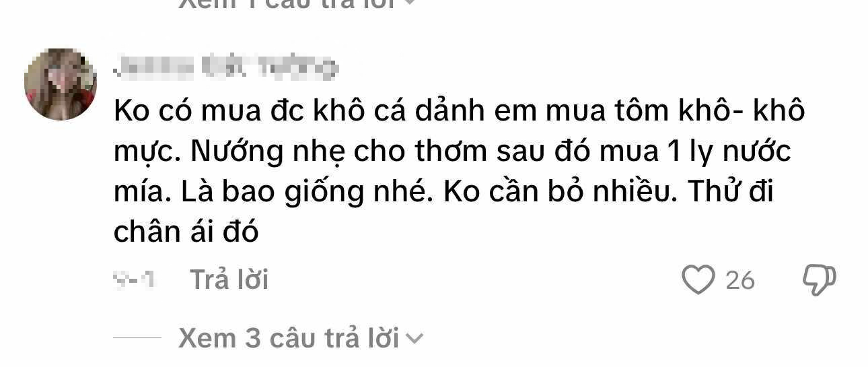Viewport: 868px width, 367px height.
Task: Click the last line "chân ái đó"
Action: coord(186,233)
